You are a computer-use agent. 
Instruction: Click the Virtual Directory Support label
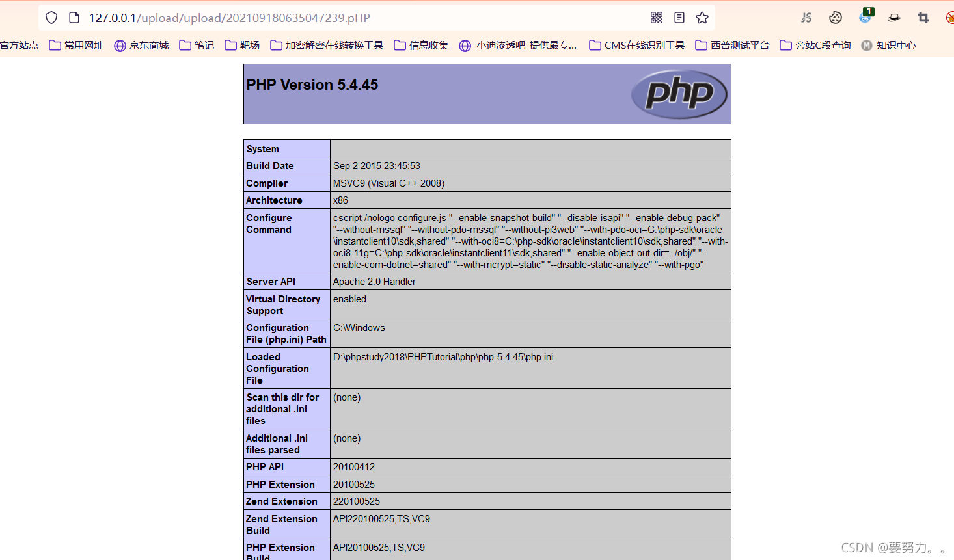tap(283, 305)
